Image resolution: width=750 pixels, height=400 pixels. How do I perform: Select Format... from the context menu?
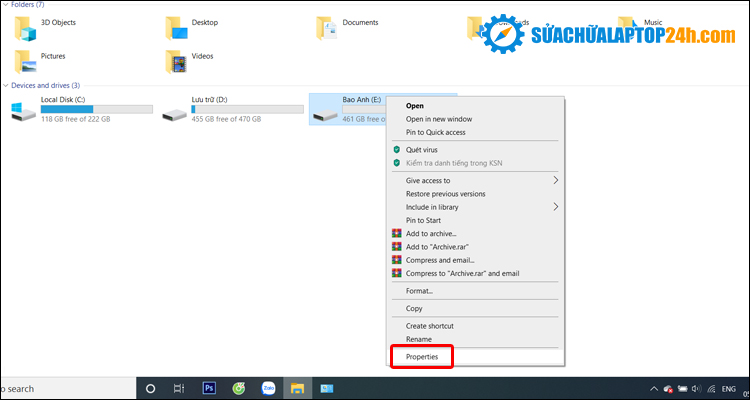(x=419, y=291)
